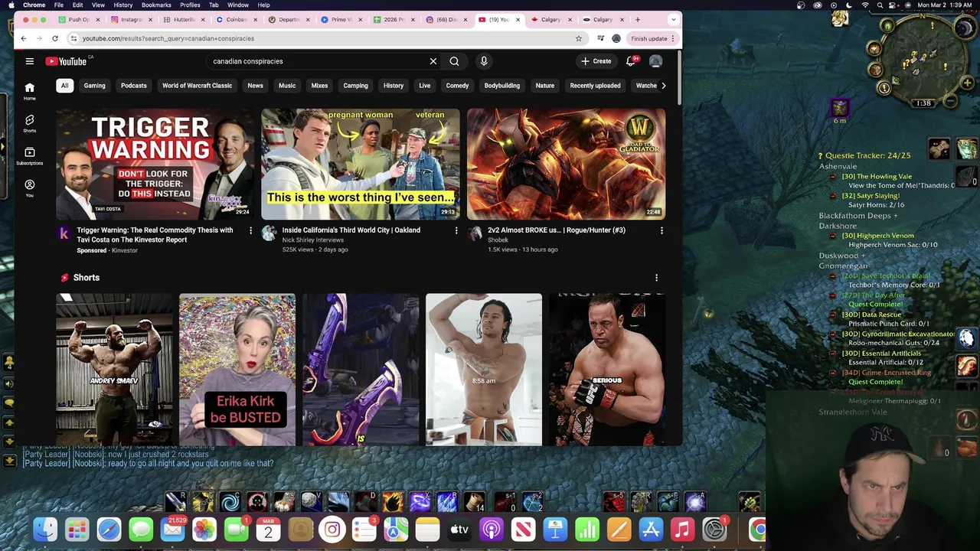Viewport: 980px width, 551px height.
Task: Select World of Warcraft Classic chip
Action: pyautogui.click(x=197, y=86)
